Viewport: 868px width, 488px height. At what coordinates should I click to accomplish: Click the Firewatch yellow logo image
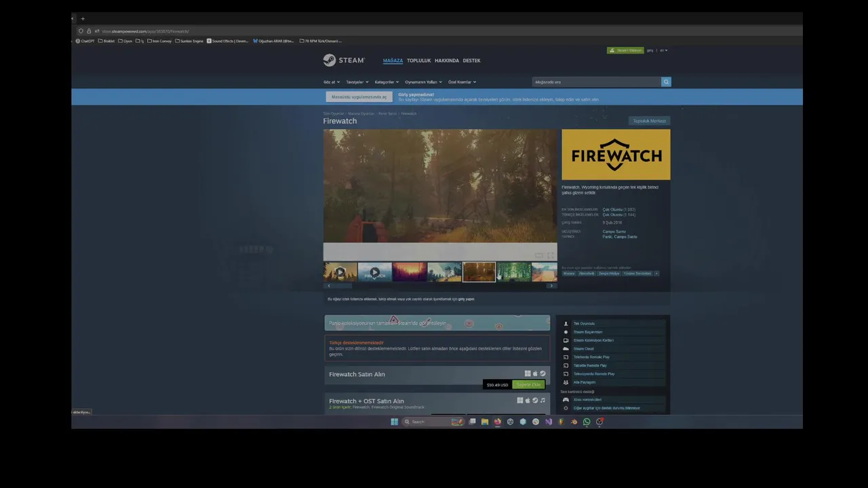coord(616,155)
